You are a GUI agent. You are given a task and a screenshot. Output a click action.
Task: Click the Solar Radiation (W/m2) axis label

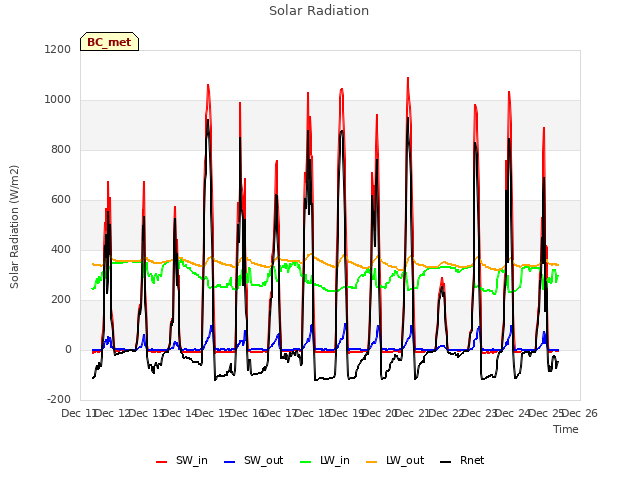tap(14, 227)
